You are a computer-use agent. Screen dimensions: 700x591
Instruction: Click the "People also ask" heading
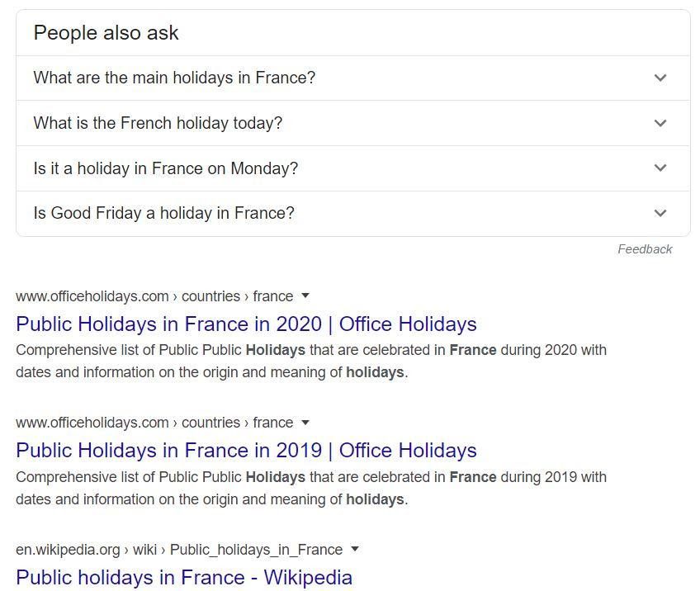(x=106, y=33)
